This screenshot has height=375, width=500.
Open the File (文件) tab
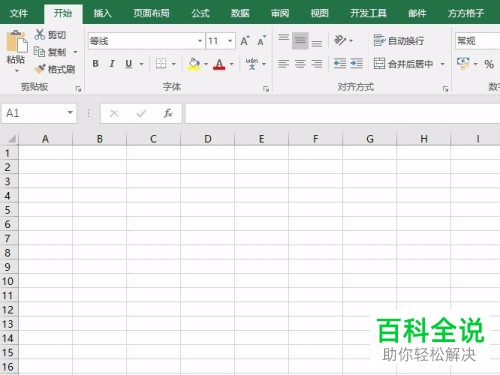click(19, 13)
